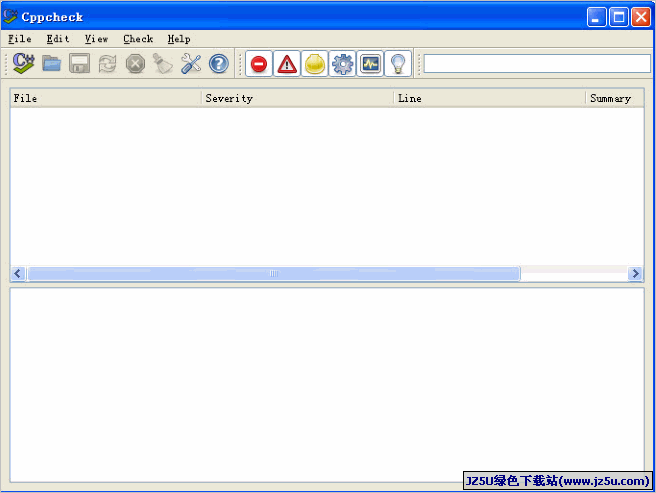Click the Severity column header
The height and width of the screenshot is (493, 656).
[297, 98]
